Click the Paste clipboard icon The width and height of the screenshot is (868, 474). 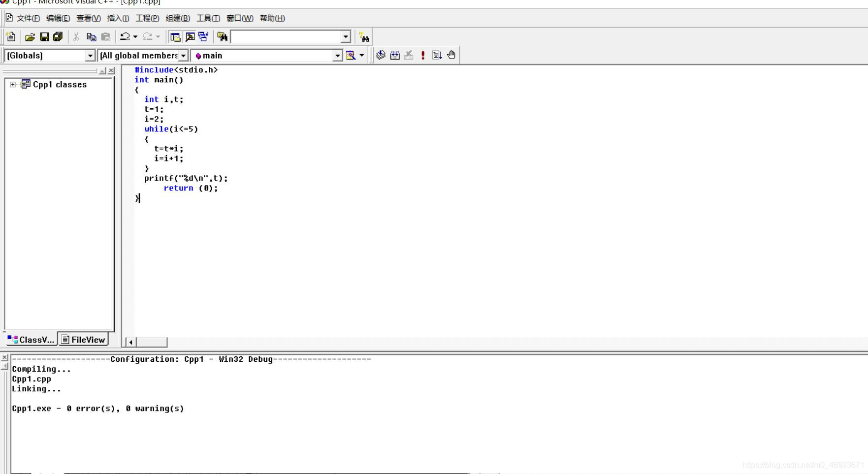pos(105,37)
